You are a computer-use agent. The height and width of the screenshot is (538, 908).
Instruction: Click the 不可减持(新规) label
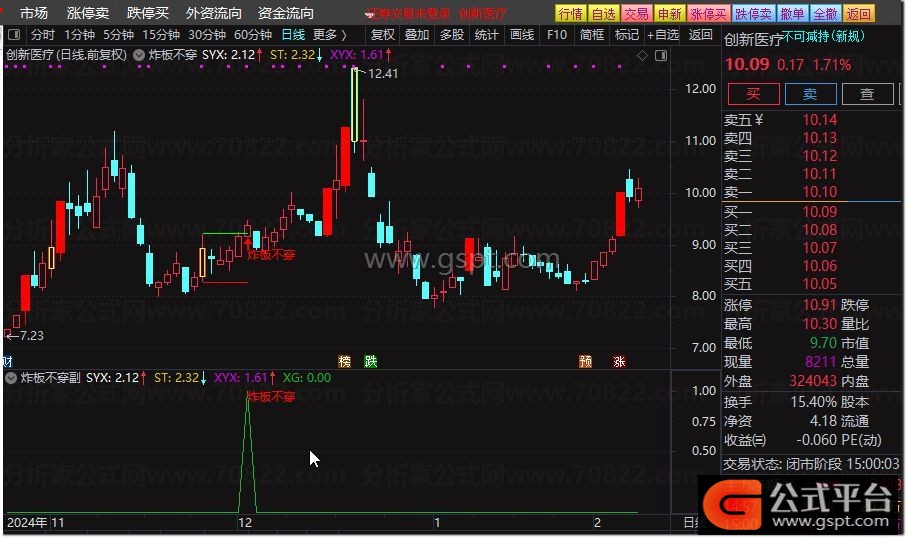[823, 36]
